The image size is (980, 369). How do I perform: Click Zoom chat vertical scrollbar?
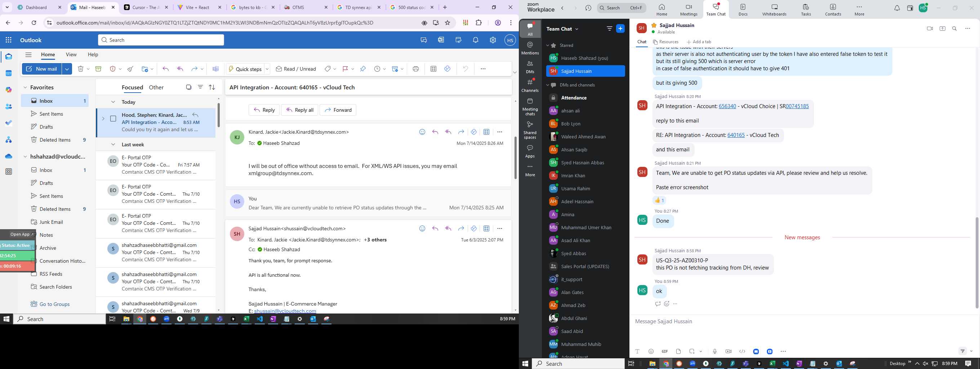[977, 262]
